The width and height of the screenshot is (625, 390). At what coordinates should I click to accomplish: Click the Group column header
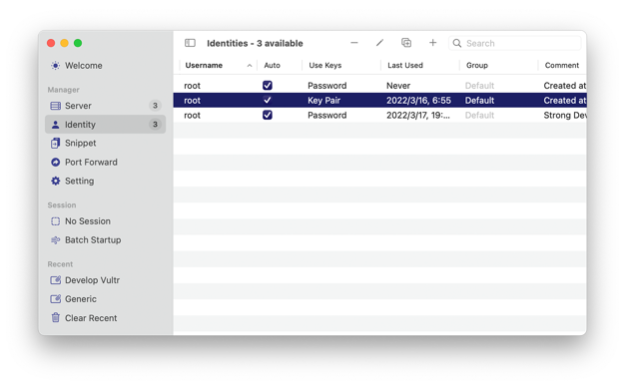pos(477,65)
